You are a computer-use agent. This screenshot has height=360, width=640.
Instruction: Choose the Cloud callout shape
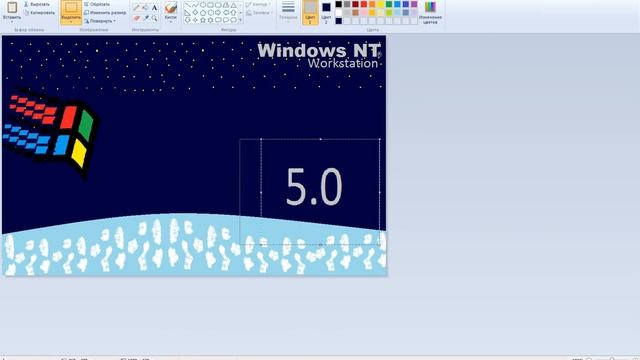click(x=234, y=20)
